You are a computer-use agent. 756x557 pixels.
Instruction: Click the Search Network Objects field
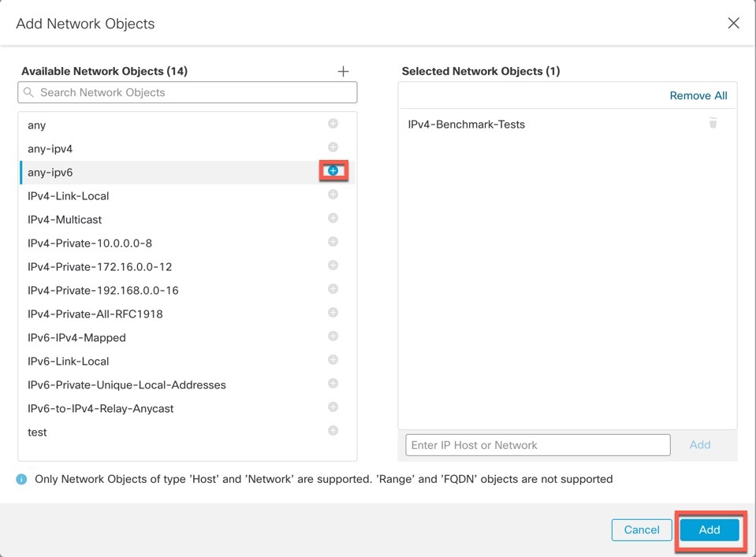click(187, 92)
